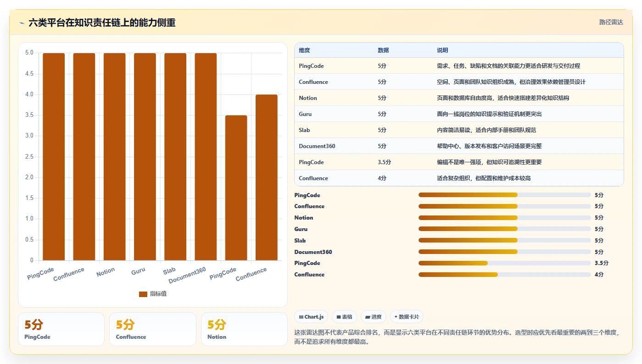
Task: Toggle the 指标值 legend color swatch
Action: 143,294
